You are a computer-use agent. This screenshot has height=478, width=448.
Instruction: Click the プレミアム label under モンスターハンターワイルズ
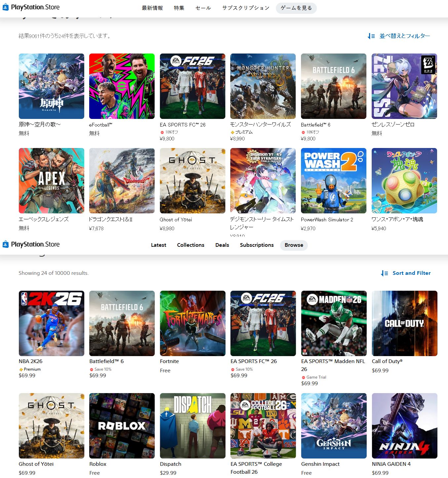pyautogui.click(x=244, y=132)
